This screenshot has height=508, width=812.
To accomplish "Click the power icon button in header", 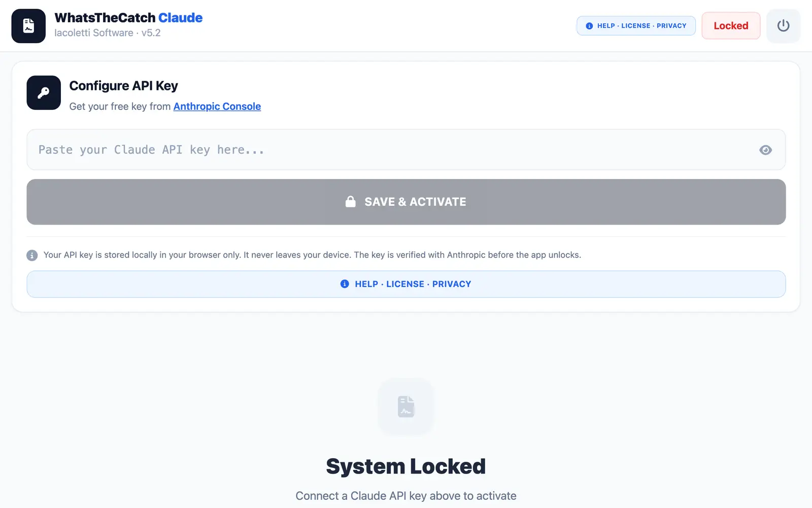I will coord(783,25).
